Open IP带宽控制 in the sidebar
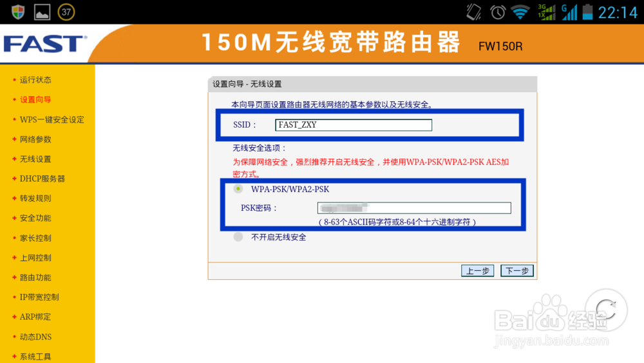The image size is (644, 363). 39,297
